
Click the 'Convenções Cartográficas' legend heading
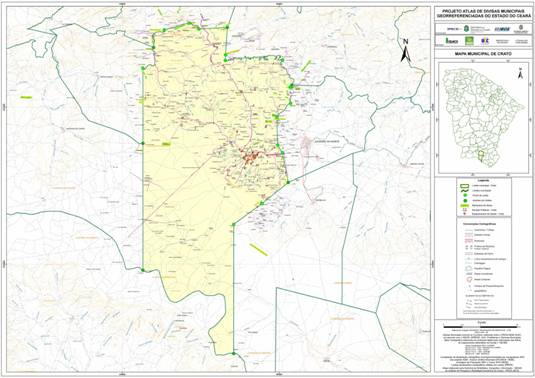[x=479, y=224]
